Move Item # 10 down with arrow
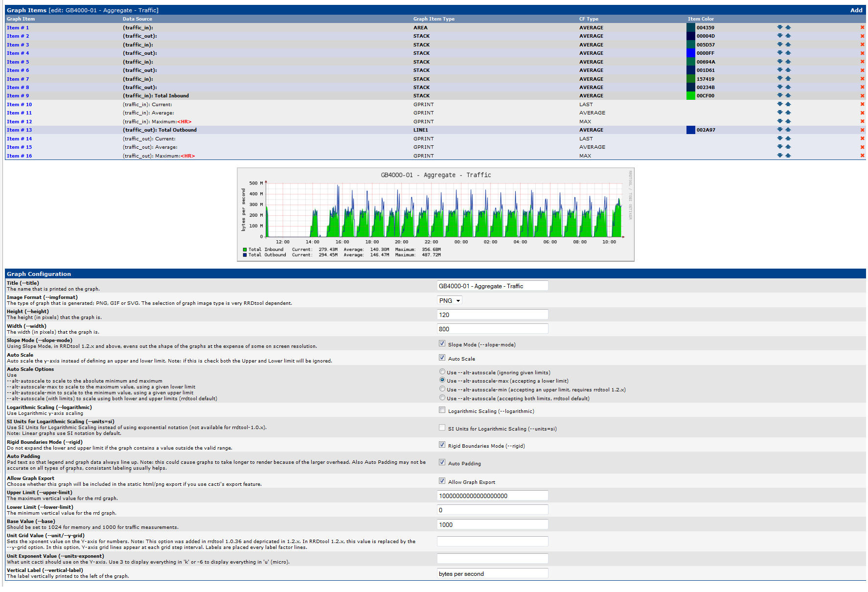 779,104
